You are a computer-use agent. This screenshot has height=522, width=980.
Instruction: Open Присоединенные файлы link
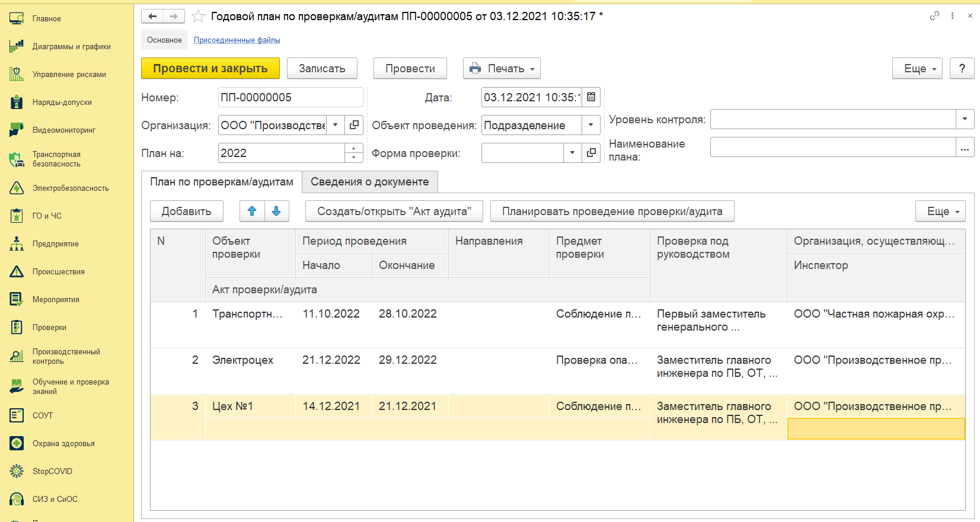pyautogui.click(x=237, y=40)
